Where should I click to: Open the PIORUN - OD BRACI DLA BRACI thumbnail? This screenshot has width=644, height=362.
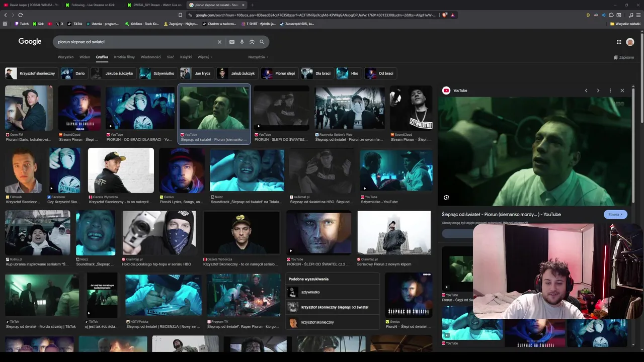pos(139,108)
